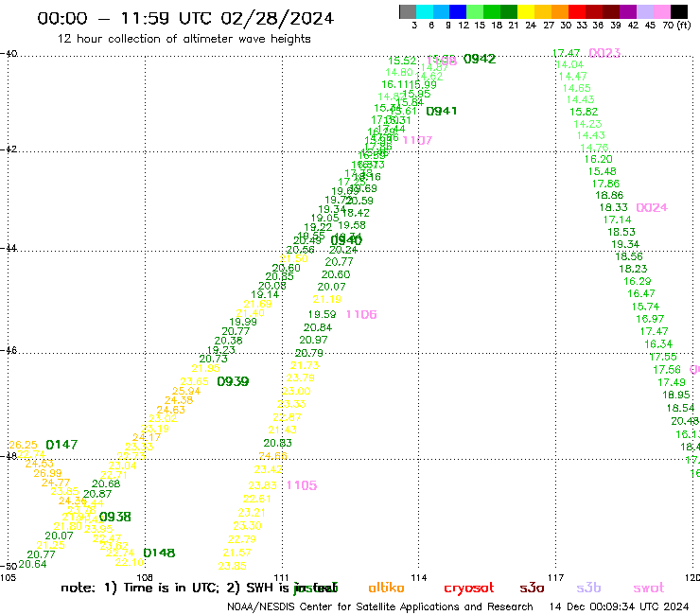
Task: Click the wave height value 16.20
Action: click(599, 160)
